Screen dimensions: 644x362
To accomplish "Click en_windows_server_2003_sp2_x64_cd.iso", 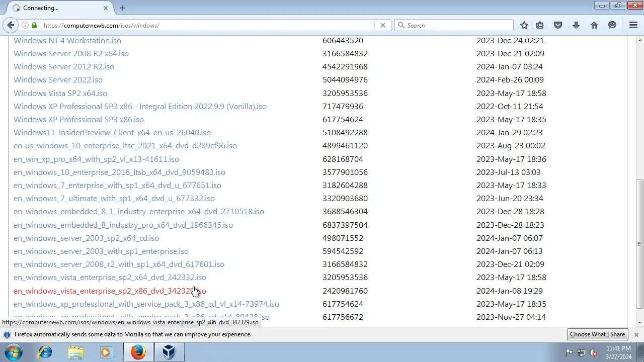I will click(86, 238).
